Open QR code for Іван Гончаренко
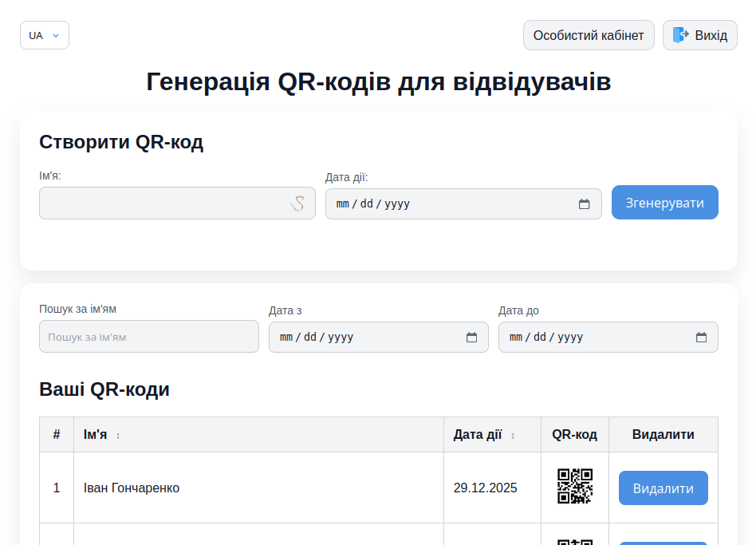The image size is (756, 545). pos(575,486)
